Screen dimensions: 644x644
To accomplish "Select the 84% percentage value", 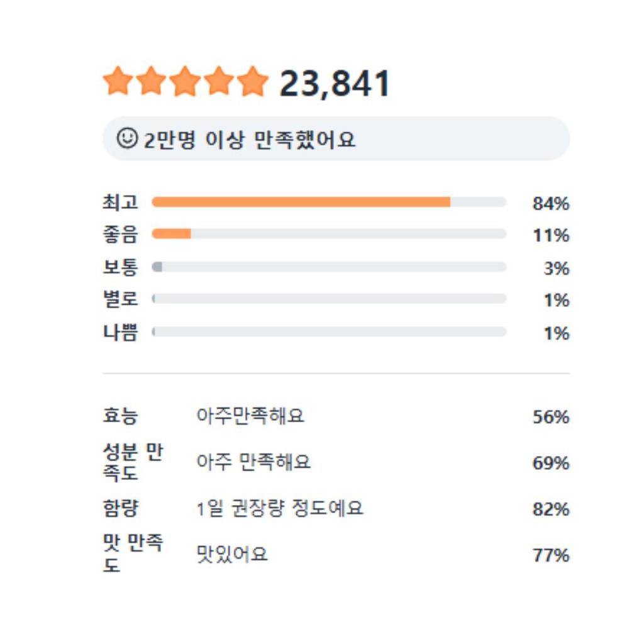I will click(551, 204).
